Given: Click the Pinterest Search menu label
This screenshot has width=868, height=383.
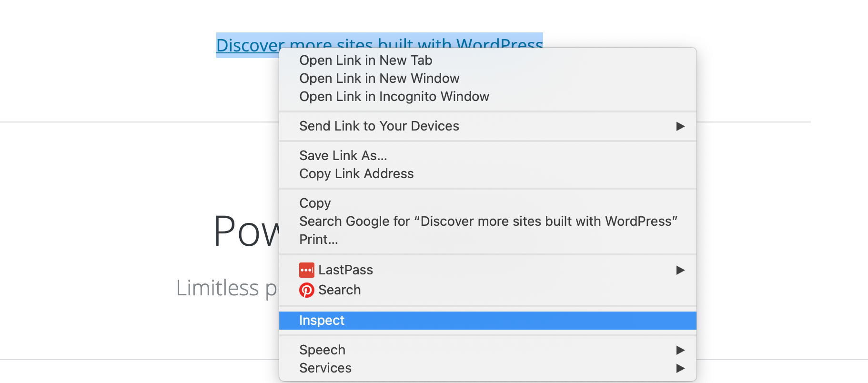Looking at the screenshot, I should click(x=339, y=290).
